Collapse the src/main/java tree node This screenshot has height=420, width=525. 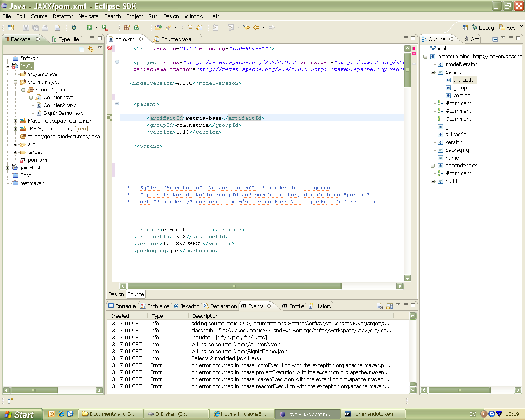15,82
